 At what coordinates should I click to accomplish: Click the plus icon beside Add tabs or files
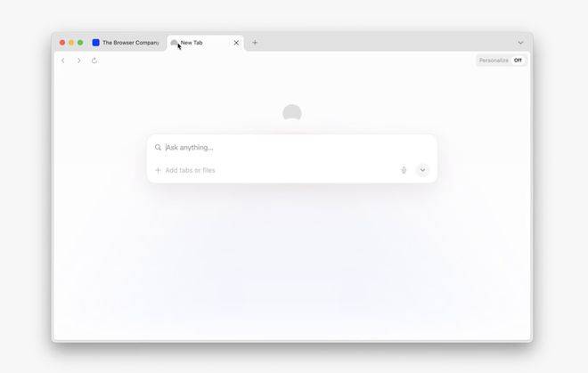coord(158,170)
